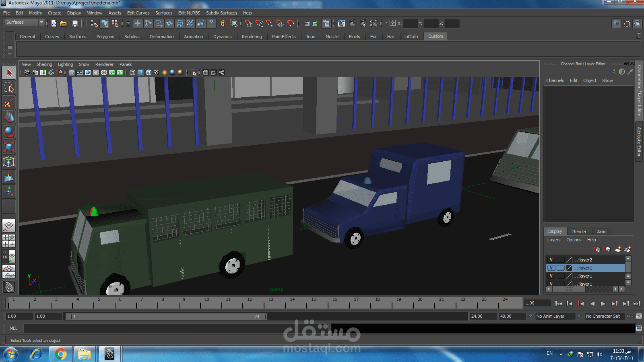Viewport: 644px width, 362px height.
Task: Save the current scene
Action: (74, 23)
